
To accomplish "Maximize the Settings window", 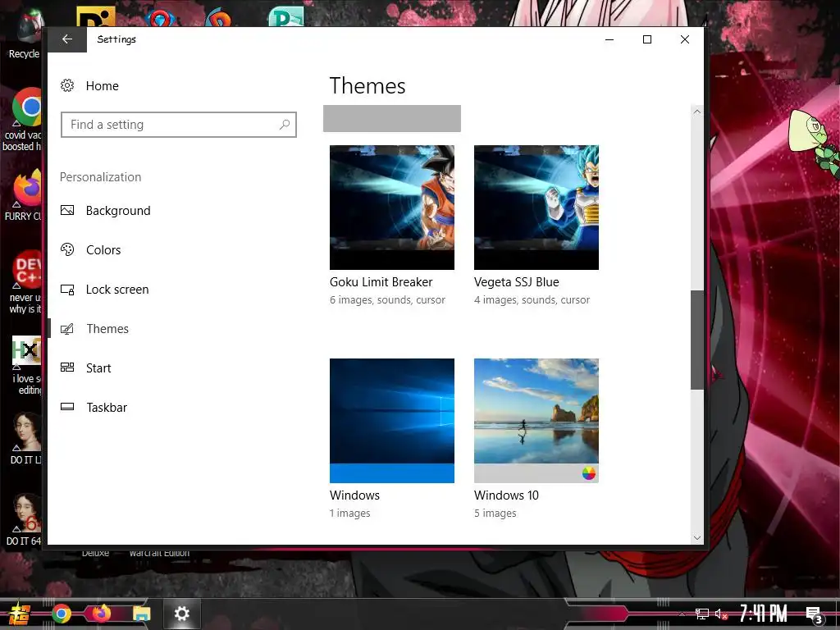I will coord(647,39).
